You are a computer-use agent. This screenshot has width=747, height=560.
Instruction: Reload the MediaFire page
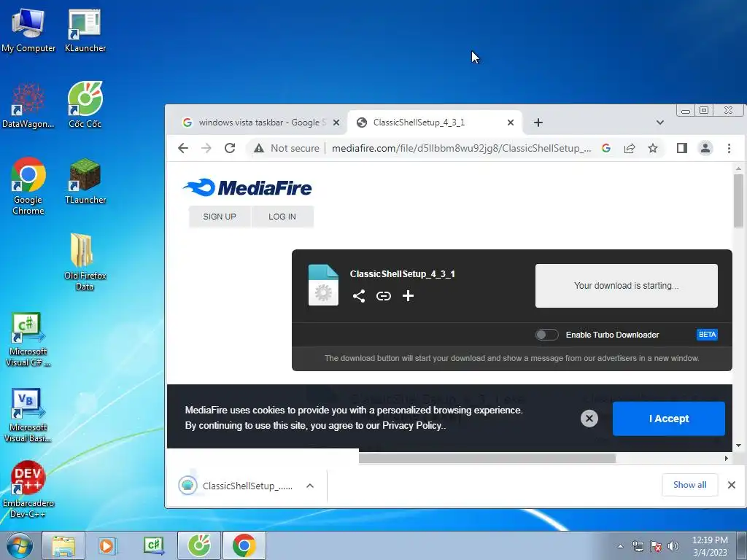[230, 148]
